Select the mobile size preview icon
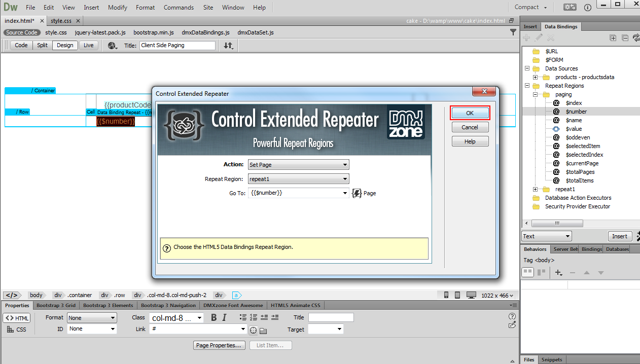Image resolution: width=640 pixels, height=364 pixels. click(x=446, y=295)
